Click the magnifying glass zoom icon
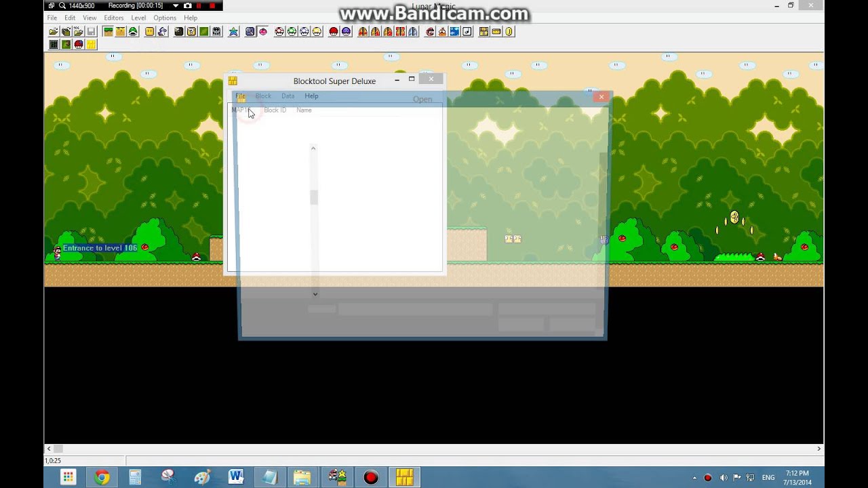This screenshot has width=868, height=488. coord(250,31)
